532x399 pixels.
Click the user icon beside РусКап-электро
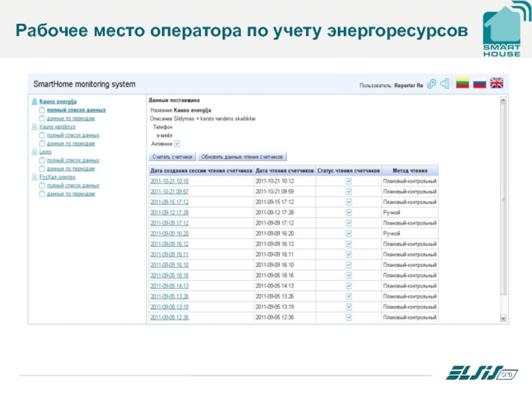[35, 177]
